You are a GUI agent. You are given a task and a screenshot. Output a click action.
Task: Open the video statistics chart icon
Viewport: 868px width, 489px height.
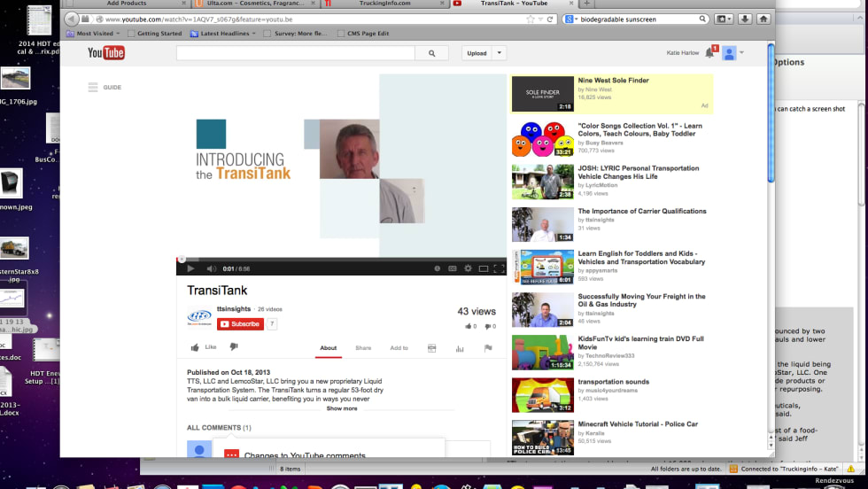point(460,348)
